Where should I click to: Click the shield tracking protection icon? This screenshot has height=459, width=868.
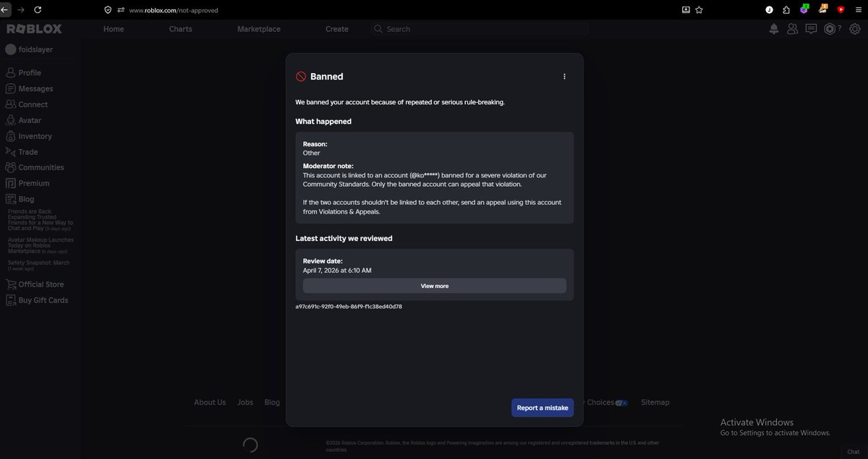pyautogui.click(x=108, y=10)
